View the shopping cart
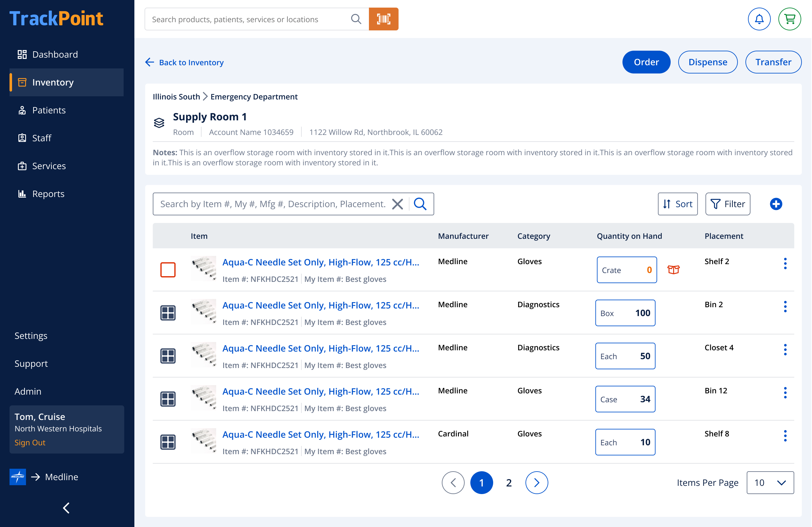Screen dimensions: 812x527 pyautogui.click(x=789, y=19)
